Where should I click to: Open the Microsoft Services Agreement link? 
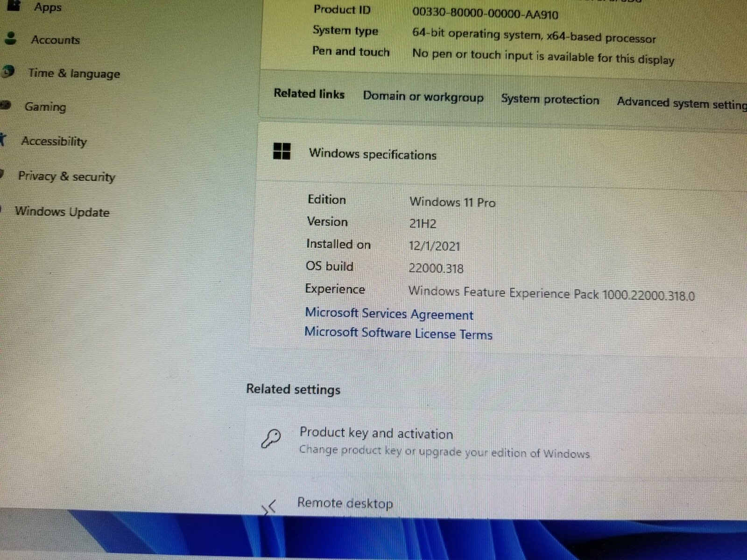coord(389,314)
